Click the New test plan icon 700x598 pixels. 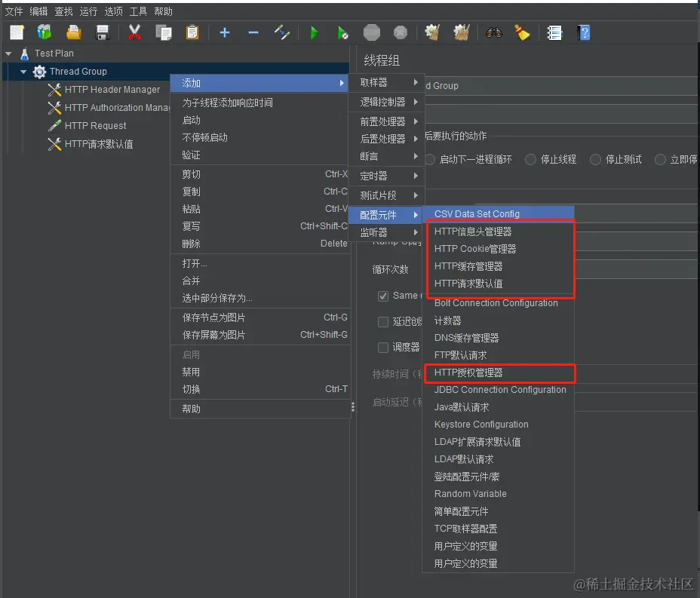pyautogui.click(x=17, y=32)
